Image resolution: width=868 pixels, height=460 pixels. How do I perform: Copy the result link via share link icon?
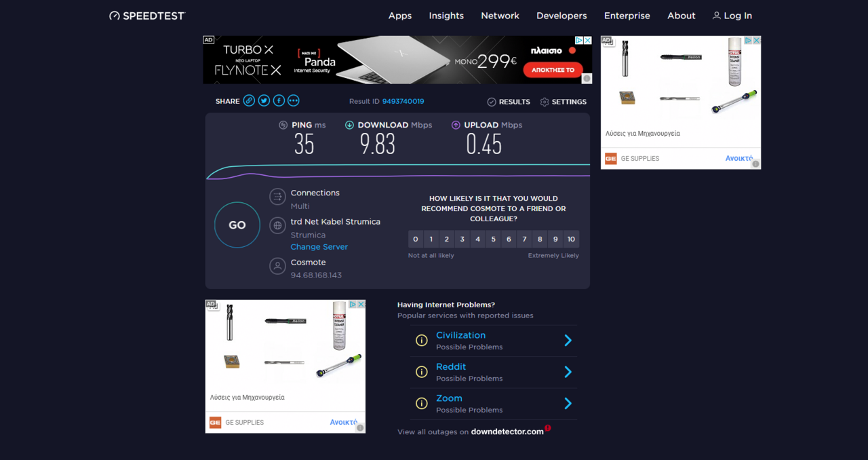(249, 100)
